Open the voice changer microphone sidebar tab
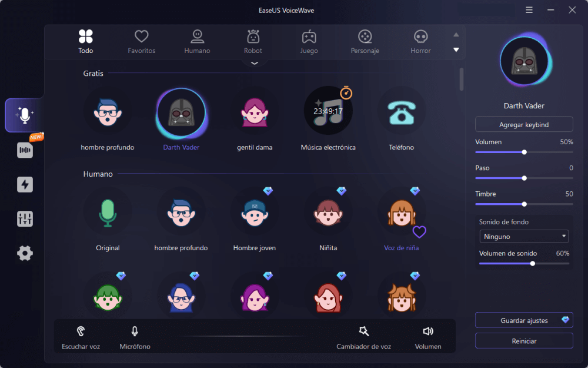 coord(24,115)
